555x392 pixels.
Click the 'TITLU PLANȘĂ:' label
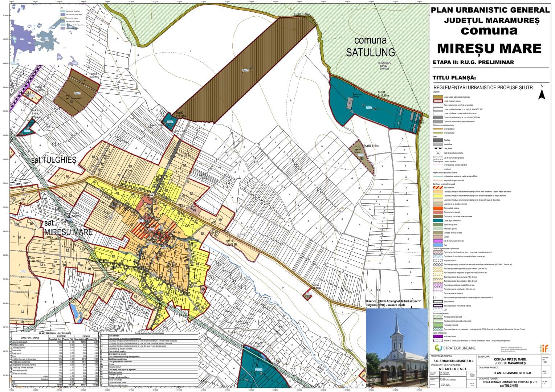tap(454, 78)
